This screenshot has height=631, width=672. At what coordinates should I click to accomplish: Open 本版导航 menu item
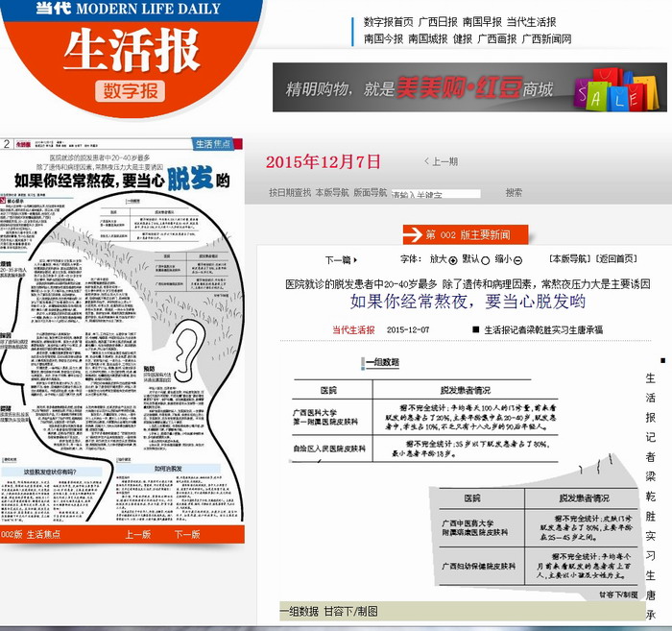click(332, 192)
